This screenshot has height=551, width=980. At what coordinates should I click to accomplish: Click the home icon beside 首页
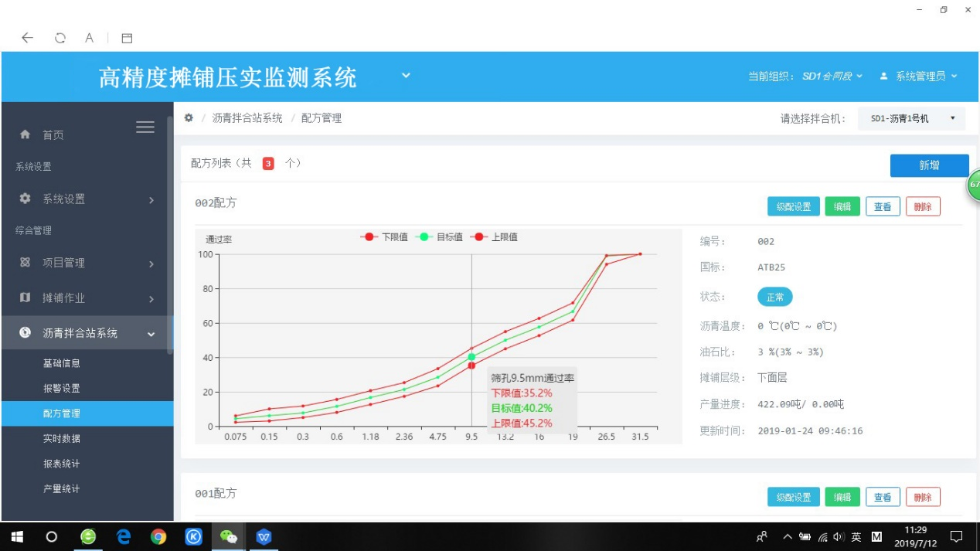tap(25, 134)
